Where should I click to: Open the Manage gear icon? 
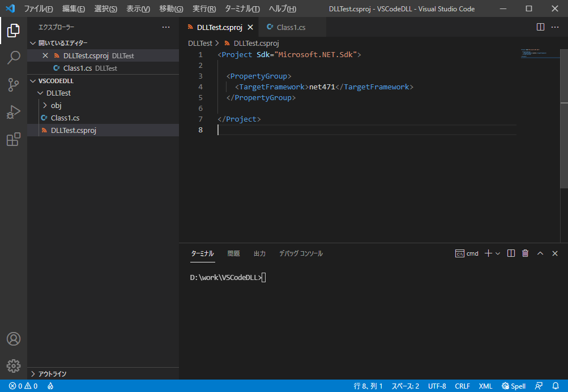tap(14, 366)
